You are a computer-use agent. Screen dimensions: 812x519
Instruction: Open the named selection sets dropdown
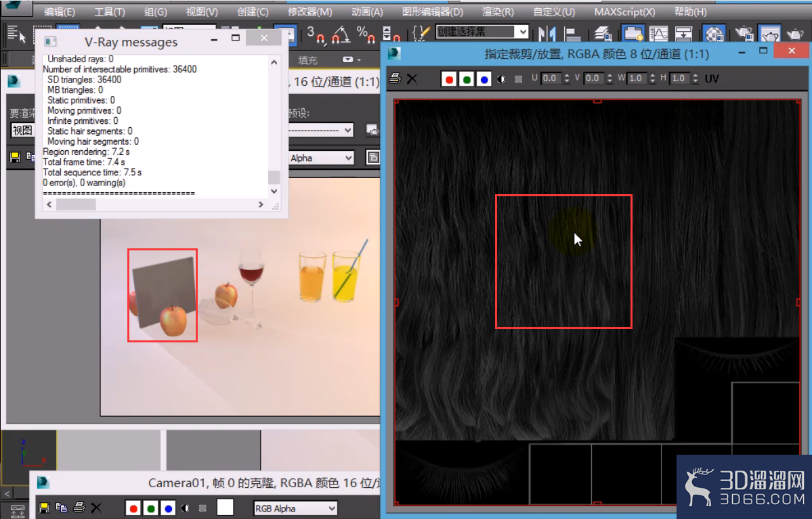[482, 32]
